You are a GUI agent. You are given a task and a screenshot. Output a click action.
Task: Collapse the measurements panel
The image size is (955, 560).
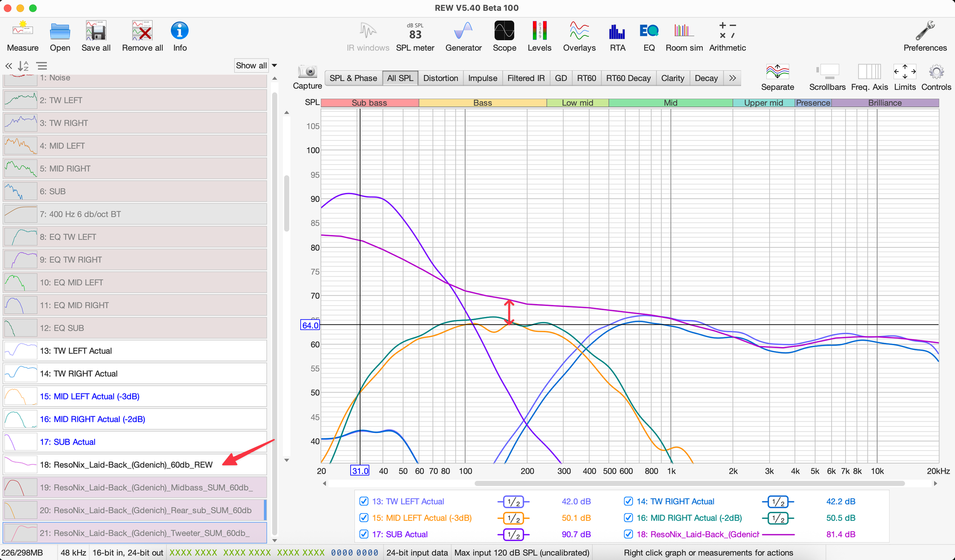point(9,66)
